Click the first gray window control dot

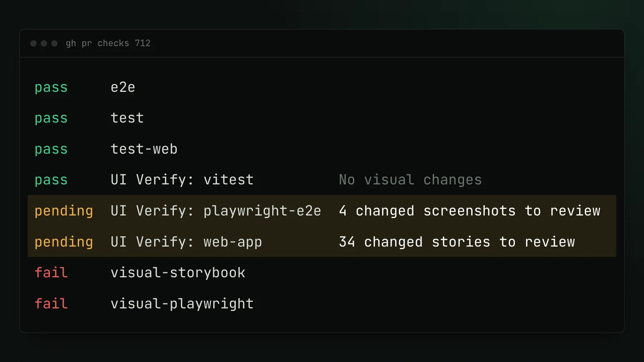pyautogui.click(x=34, y=43)
